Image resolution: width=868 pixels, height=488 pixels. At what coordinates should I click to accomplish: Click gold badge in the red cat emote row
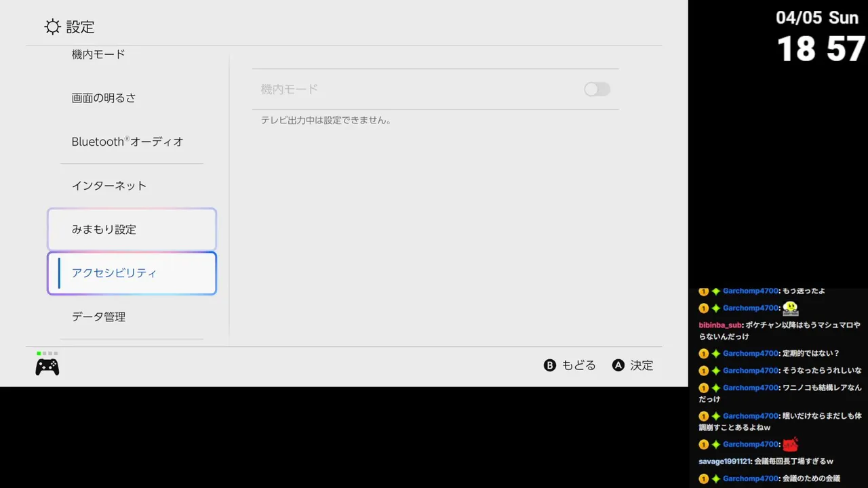704,445
